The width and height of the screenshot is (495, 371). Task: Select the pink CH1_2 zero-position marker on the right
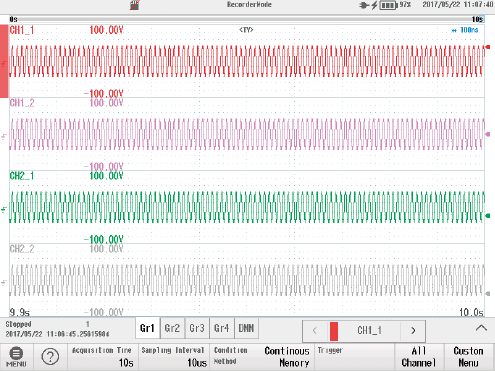point(488,134)
